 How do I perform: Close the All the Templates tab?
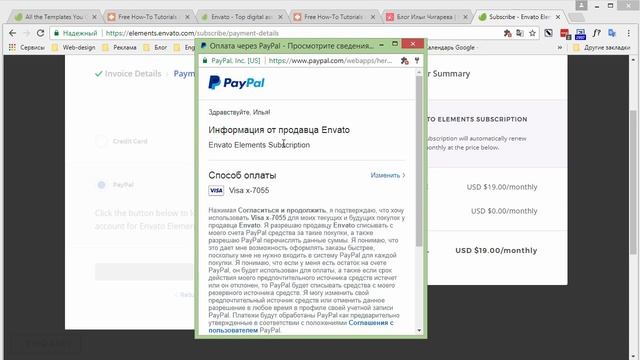[x=94, y=17]
